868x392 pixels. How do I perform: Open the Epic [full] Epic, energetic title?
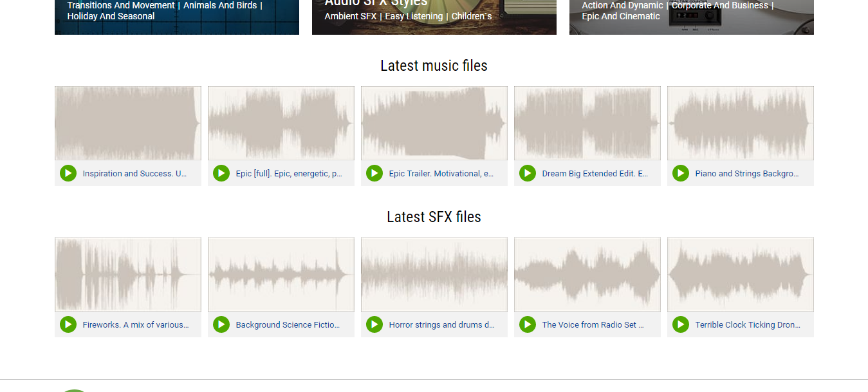tap(289, 174)
